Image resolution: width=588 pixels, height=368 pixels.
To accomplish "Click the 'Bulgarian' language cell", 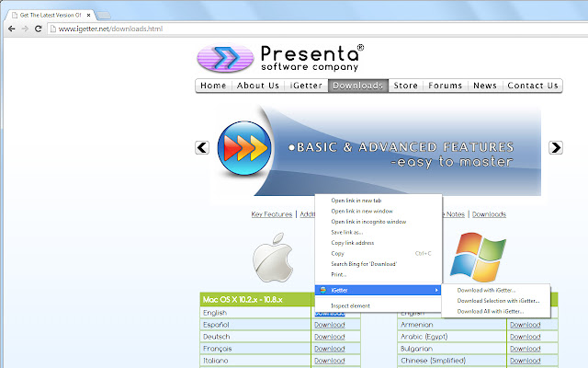I will [x=451, y=349].
